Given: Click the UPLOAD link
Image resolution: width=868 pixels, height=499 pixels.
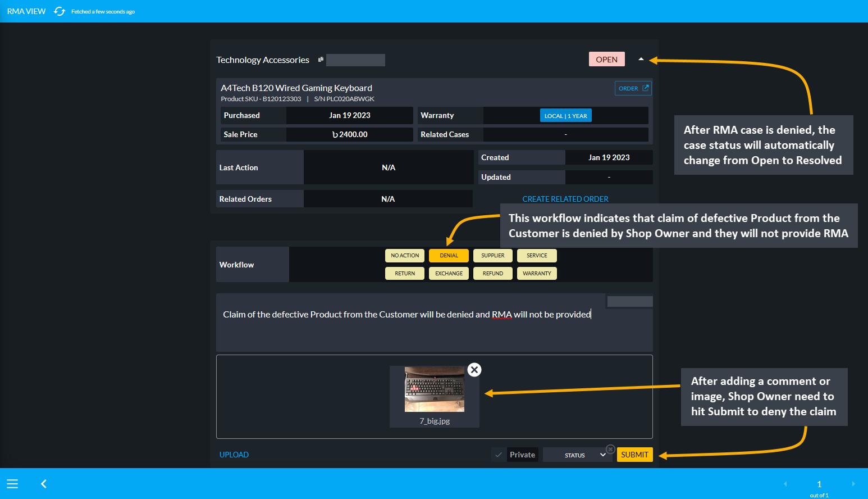Looking at the screenshot, I should (234, 455).
